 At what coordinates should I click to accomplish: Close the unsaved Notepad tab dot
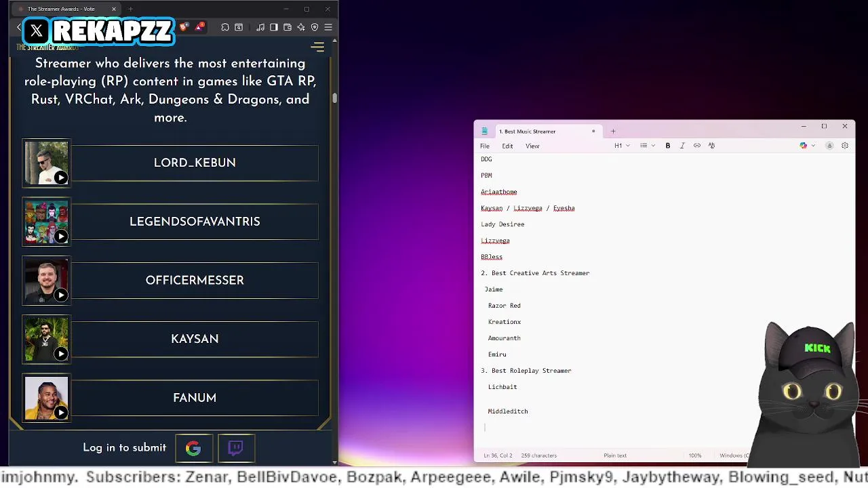[593, 131]
